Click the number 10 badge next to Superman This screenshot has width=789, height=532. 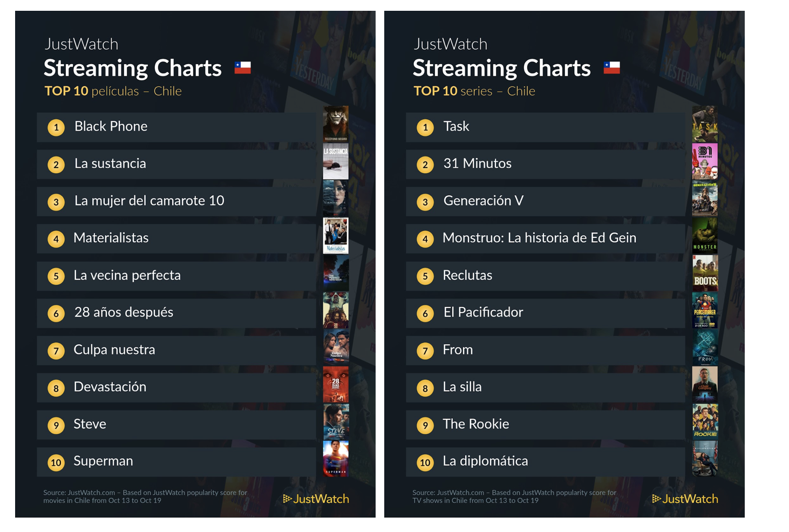click(x=56, y=462)
